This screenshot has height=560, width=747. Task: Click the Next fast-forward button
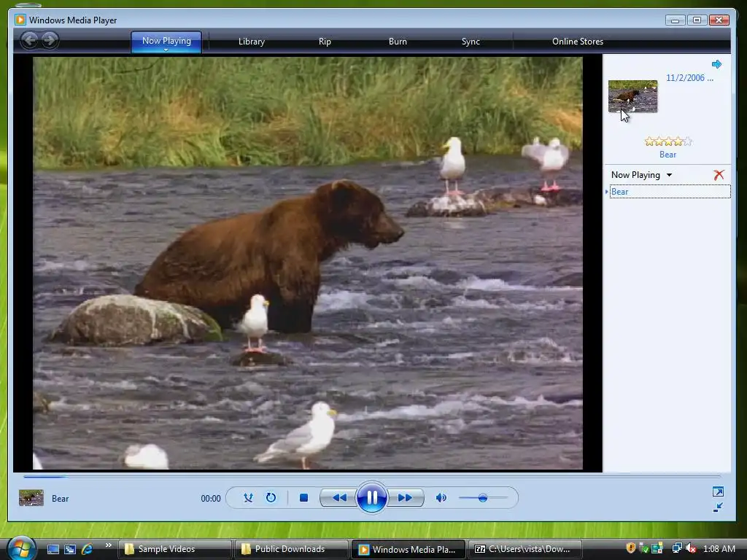point(406,497)
